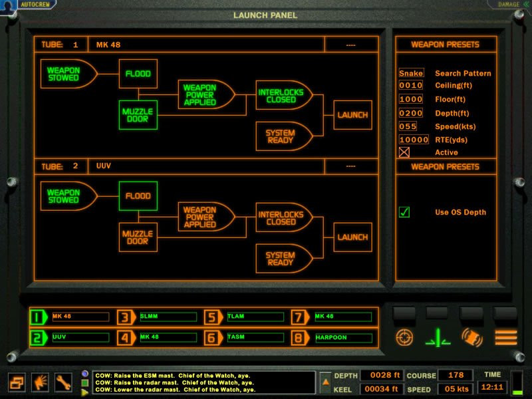Click WEAPON POWER APPLIED for tube 1

click(x=206, y=94)
